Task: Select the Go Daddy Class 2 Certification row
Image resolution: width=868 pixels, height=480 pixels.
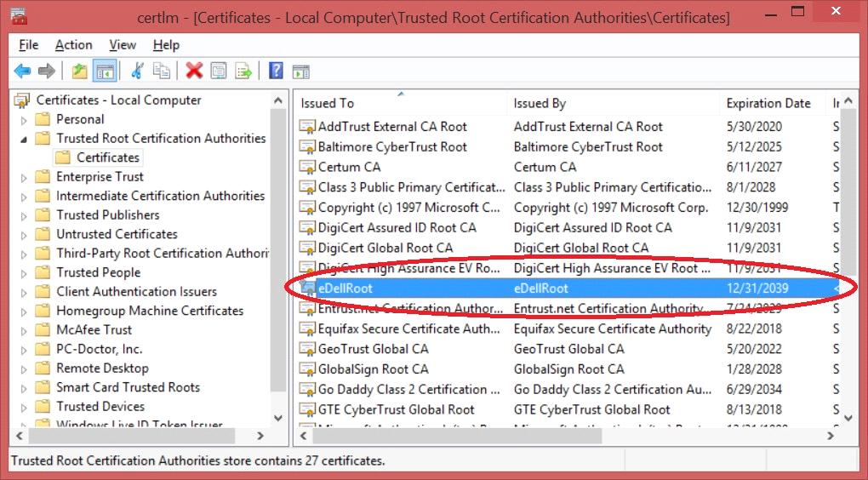Action: click(x=569, y=390)
